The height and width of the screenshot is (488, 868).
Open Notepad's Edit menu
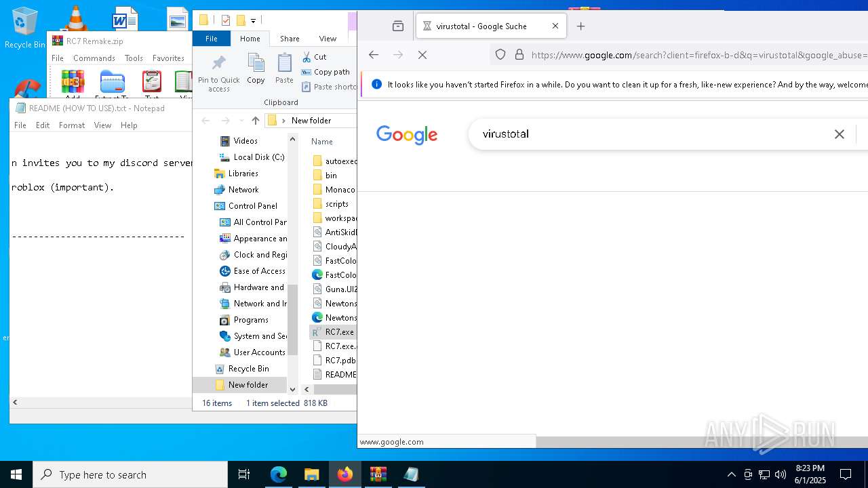tap(43, 125)
